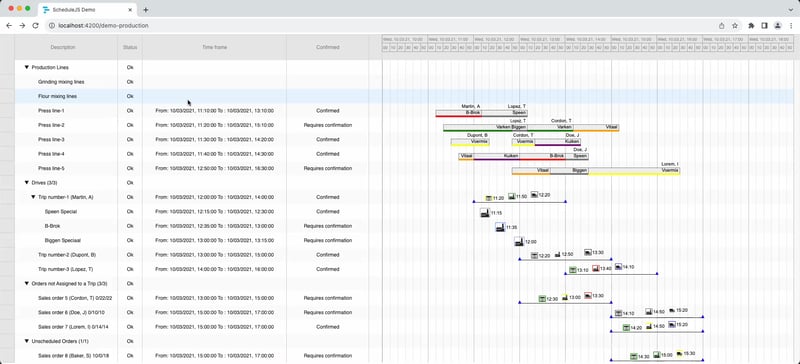This screenshot has width=800, height=364.
Task: Reload the page with browser refresh icon
Action: click(x=35, y=26)
